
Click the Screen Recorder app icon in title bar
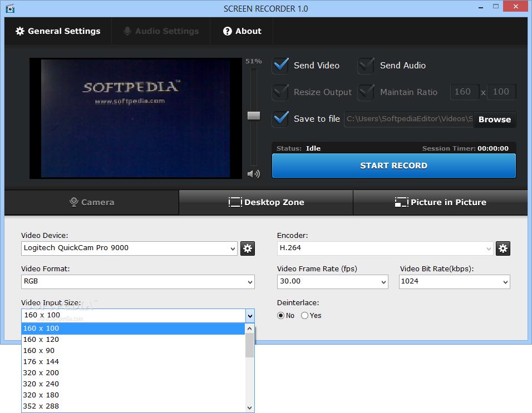coord(10,8)
